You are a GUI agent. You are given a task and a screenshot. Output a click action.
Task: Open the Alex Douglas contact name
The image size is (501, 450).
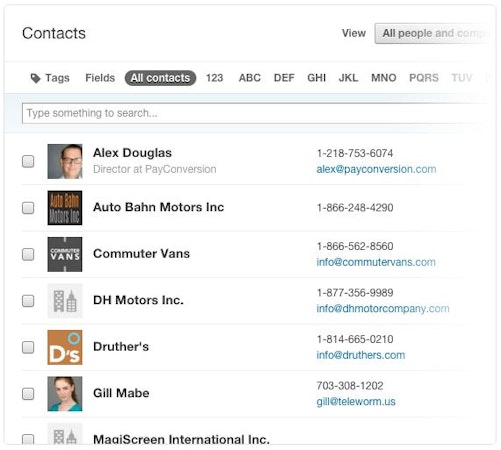coord(132,153)
